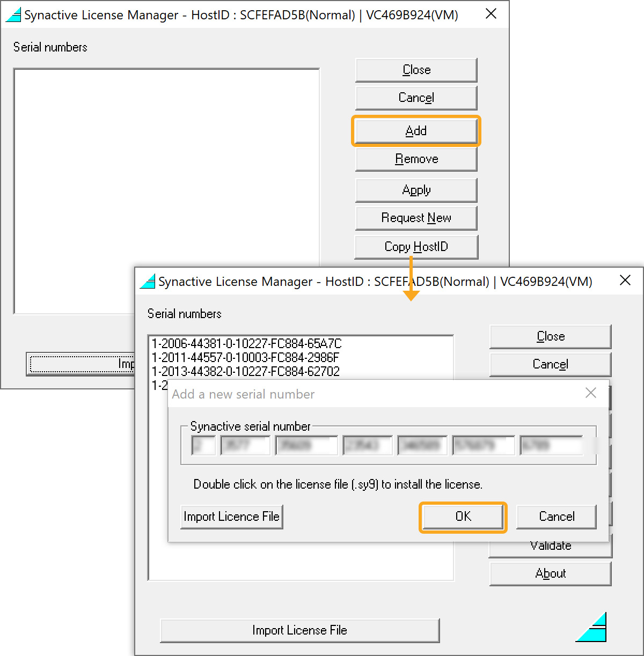Click Add button in background License Manager window
Screen dimensions: 644x656
416,131
